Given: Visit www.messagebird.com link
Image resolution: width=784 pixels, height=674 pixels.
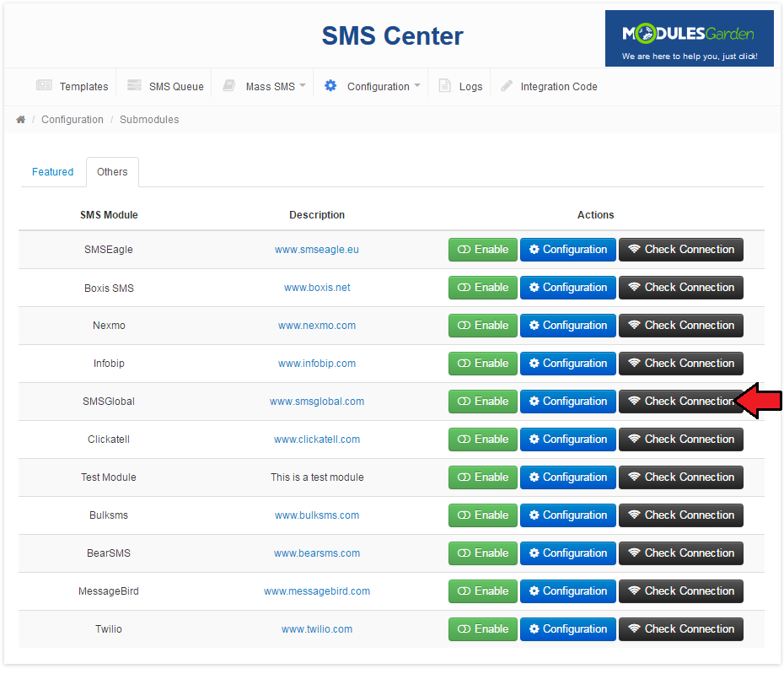Looking at the screenshot, I should coord(317,591).
